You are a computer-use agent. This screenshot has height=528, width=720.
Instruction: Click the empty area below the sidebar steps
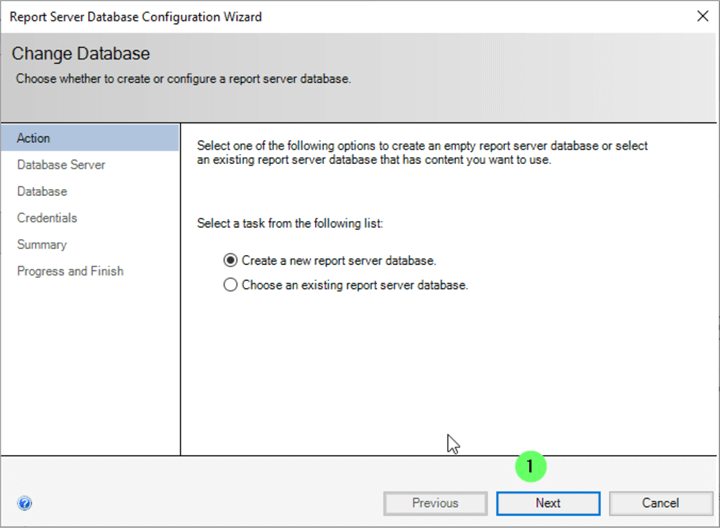point(90,370)
